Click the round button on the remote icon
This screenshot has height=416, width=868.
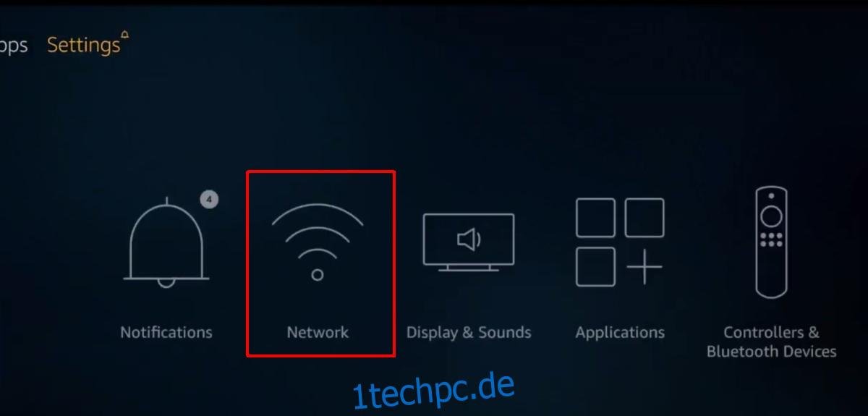click(771, 216)
